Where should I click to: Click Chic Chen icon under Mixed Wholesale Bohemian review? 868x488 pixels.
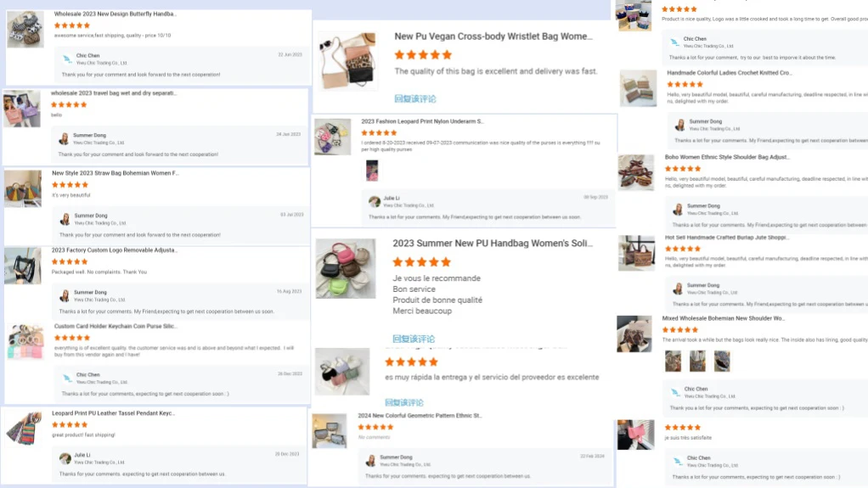click(675, 392)
